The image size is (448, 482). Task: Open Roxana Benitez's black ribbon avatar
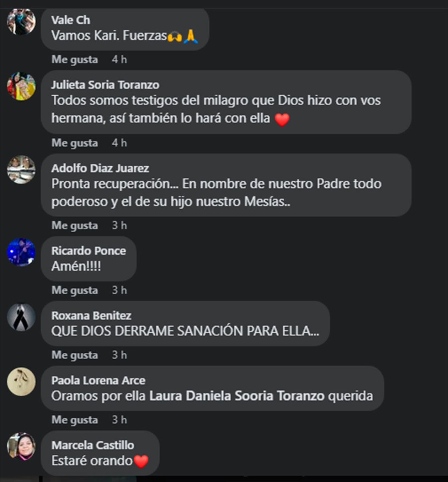point(21,317)
